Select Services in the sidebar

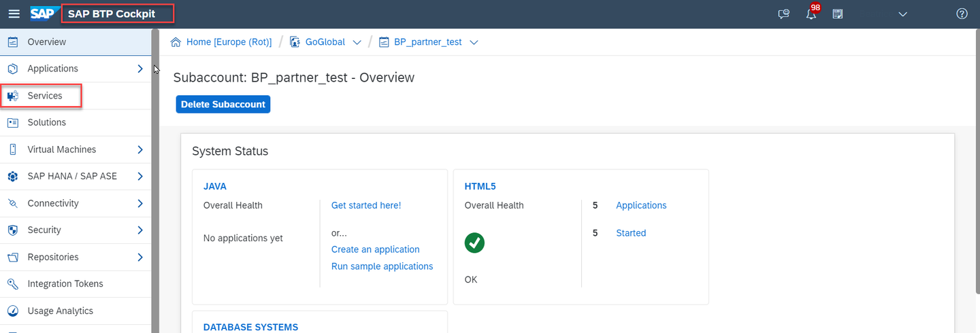(76, 96)
